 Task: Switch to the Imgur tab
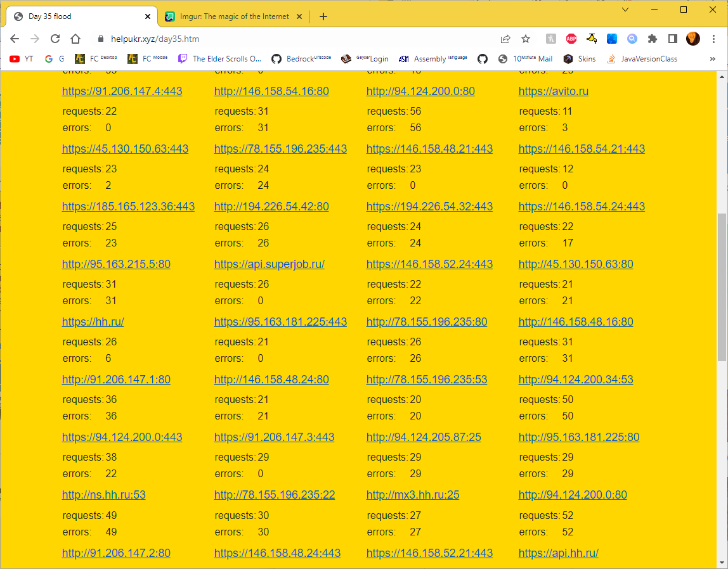tap(234, 16)
